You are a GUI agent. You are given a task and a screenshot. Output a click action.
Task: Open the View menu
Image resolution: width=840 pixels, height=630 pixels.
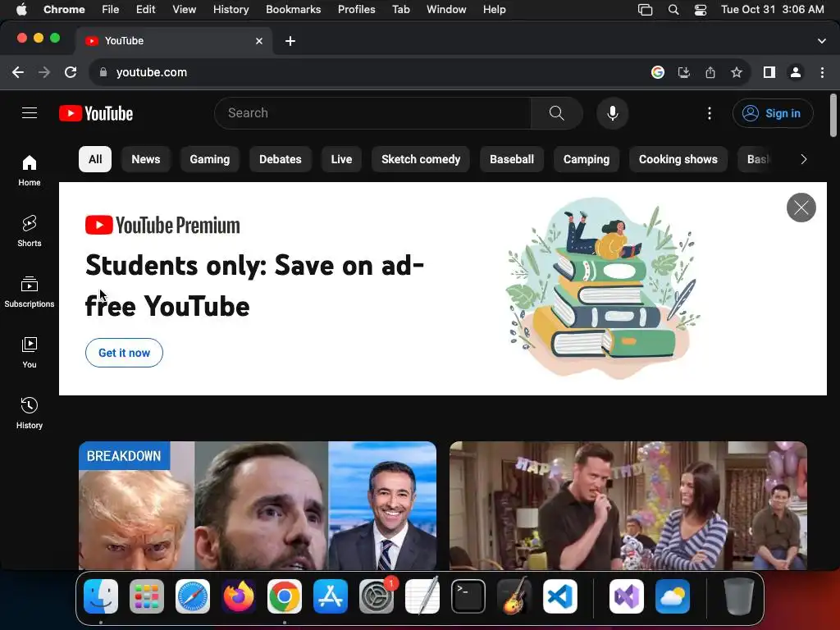(184, 9)
